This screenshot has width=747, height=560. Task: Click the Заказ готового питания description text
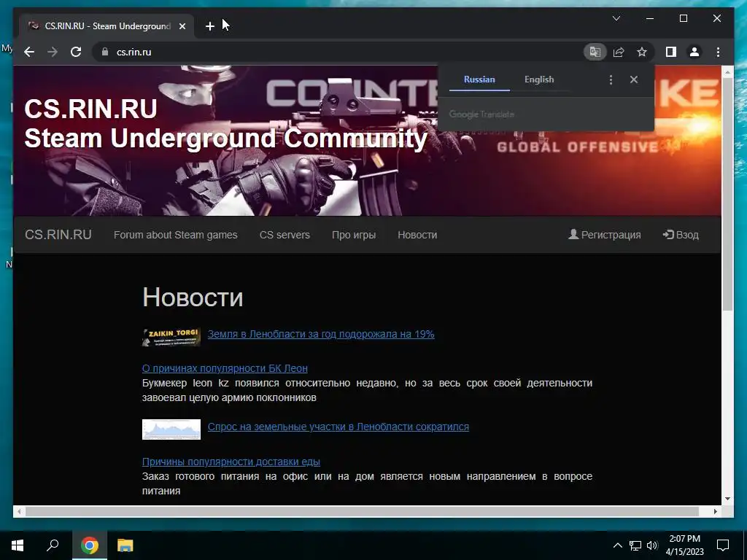click(367, 483)
